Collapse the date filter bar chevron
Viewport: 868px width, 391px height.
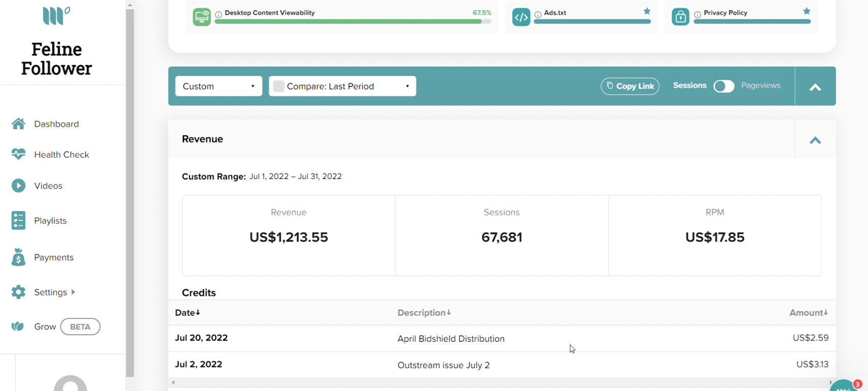click(x=815, y=87)
